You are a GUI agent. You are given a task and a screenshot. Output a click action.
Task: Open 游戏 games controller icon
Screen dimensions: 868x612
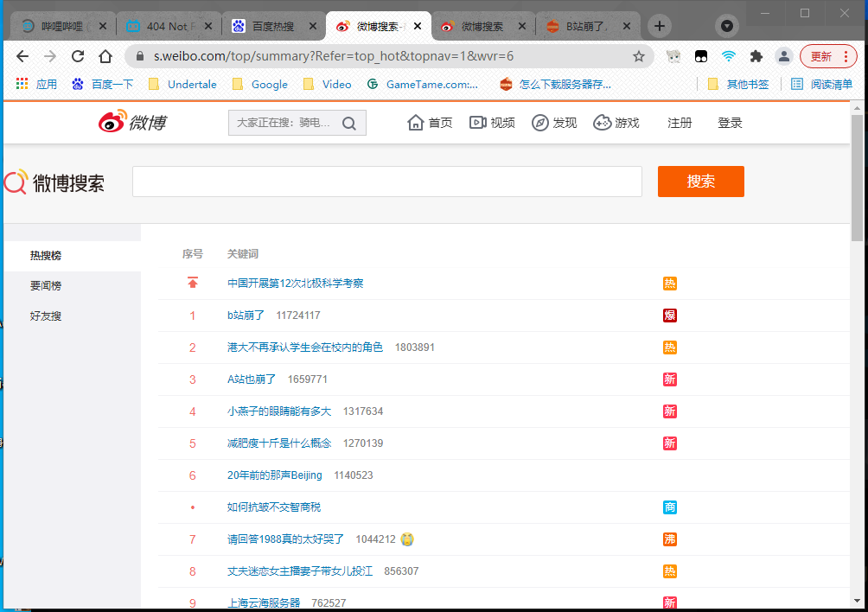point(603,123)
